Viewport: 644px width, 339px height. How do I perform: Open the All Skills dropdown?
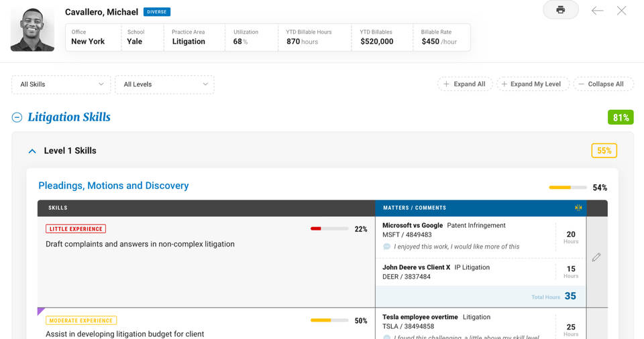tap(61, 84)
